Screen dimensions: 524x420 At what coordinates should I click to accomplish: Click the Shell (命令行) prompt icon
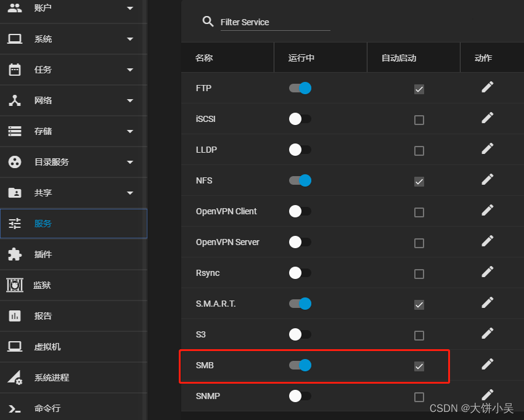[x=15, y=408]
